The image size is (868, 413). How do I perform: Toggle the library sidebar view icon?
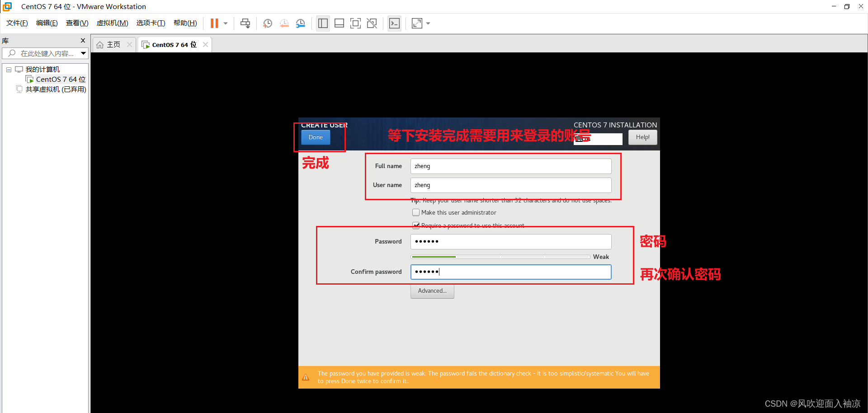click(x=323, y=23)
